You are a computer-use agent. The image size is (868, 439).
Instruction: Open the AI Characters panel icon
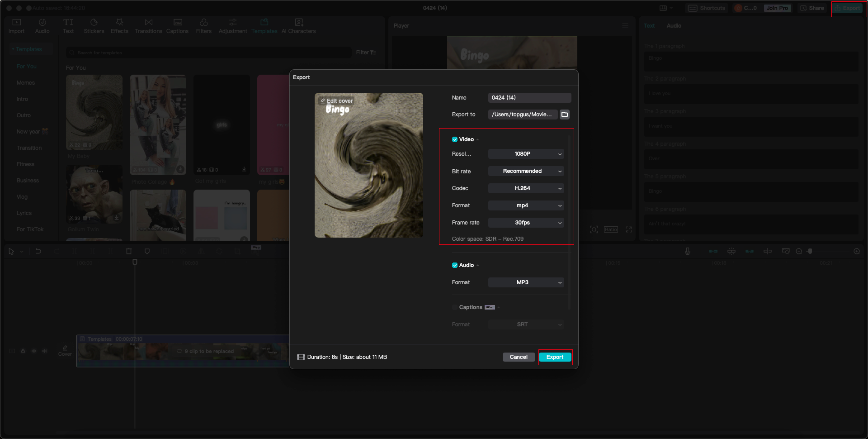click(x=299, y=22)
